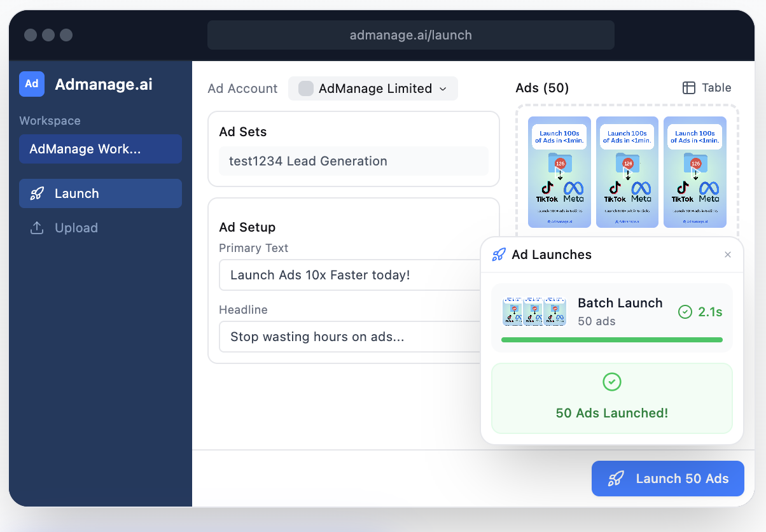The image size is (766, 532).
Task: Click into the Primary Text field
Action: (349, 275)
